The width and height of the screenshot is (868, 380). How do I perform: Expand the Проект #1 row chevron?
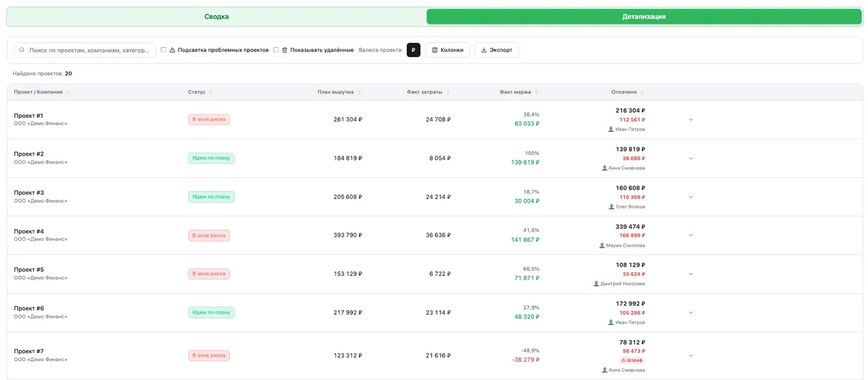point(691,119)
